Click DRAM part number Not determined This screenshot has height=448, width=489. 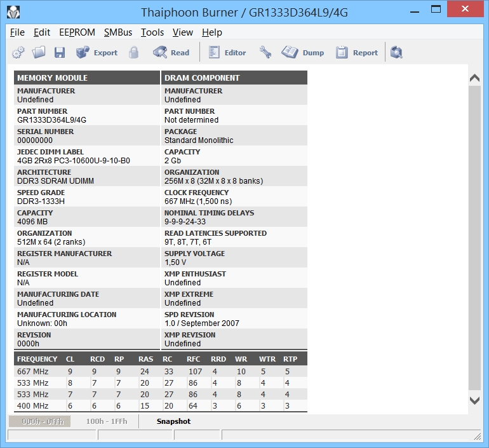(x=192, y=120)
